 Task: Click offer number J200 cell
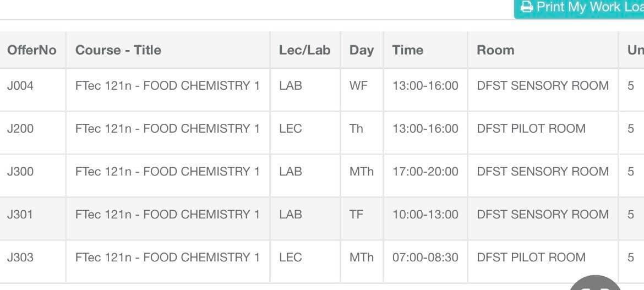(x=20, y=129)
